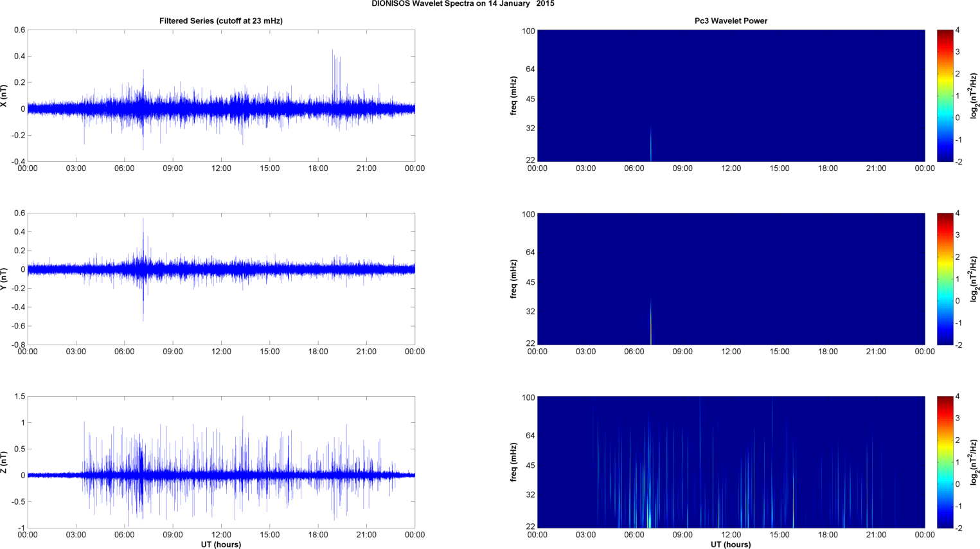The height and width of the screenshot is (549, 980).
Task: Click the Y series peak just after 07:00
Action: (143, 244)
